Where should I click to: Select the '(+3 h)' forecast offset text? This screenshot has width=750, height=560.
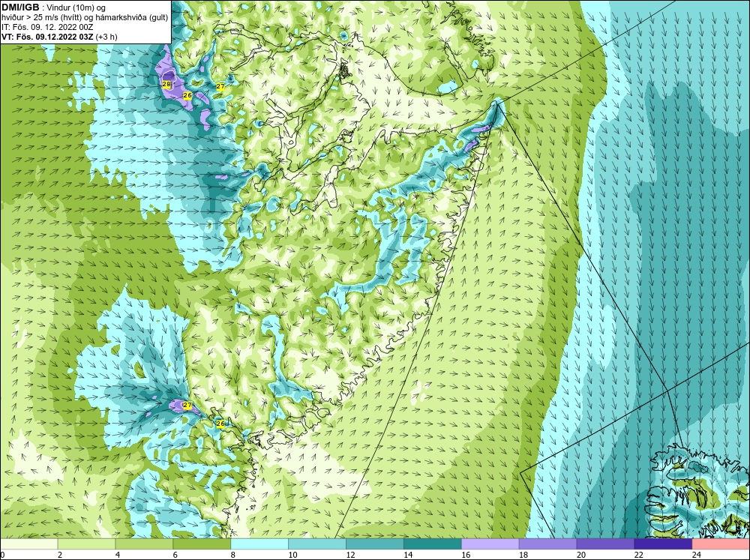tap(106, 37)
